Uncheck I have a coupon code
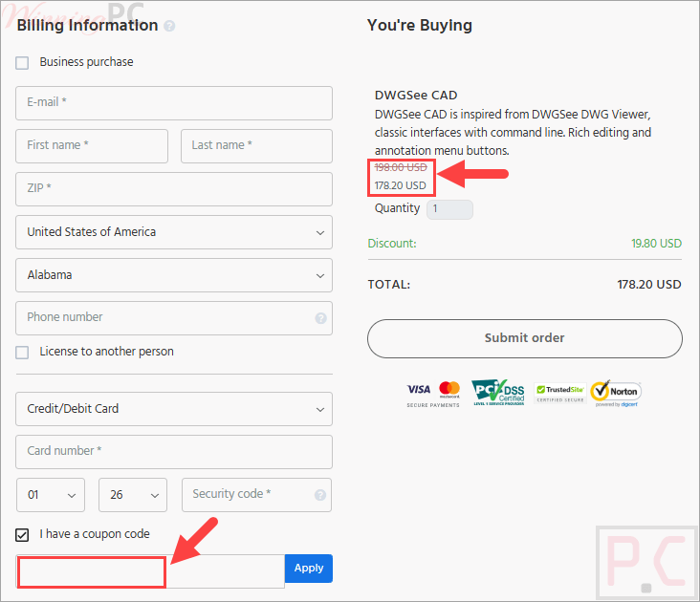This screenshot has width=700, height=602. [x=22, y=535]
